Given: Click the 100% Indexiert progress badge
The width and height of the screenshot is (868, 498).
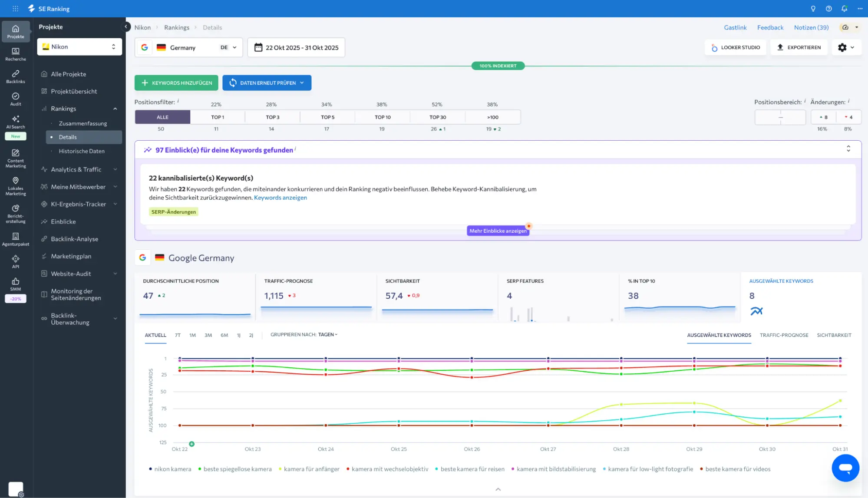Looking at the screenshot, I should click(498, 66).
